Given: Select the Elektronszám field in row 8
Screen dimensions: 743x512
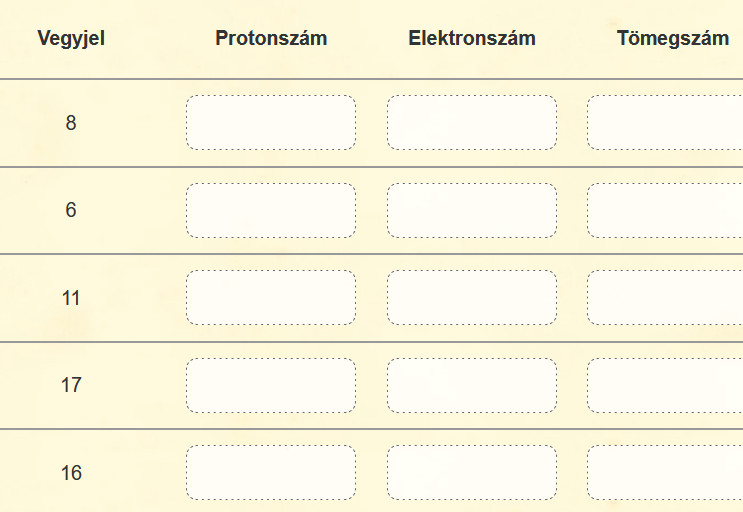Looking at the screenshot, I should click(x=472, y=123).
